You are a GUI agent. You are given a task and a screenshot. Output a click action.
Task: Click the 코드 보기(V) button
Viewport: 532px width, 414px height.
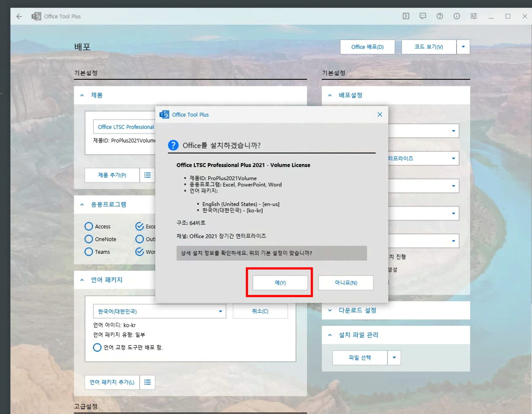click(x=429, y=47)
